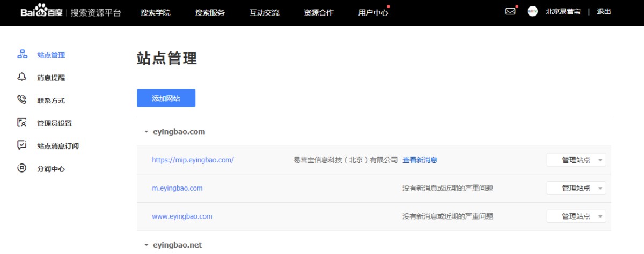Viewport: 644px width, 254px height.
Task: Click the 消息提醒 bell icon
Action: pos(22,77)
